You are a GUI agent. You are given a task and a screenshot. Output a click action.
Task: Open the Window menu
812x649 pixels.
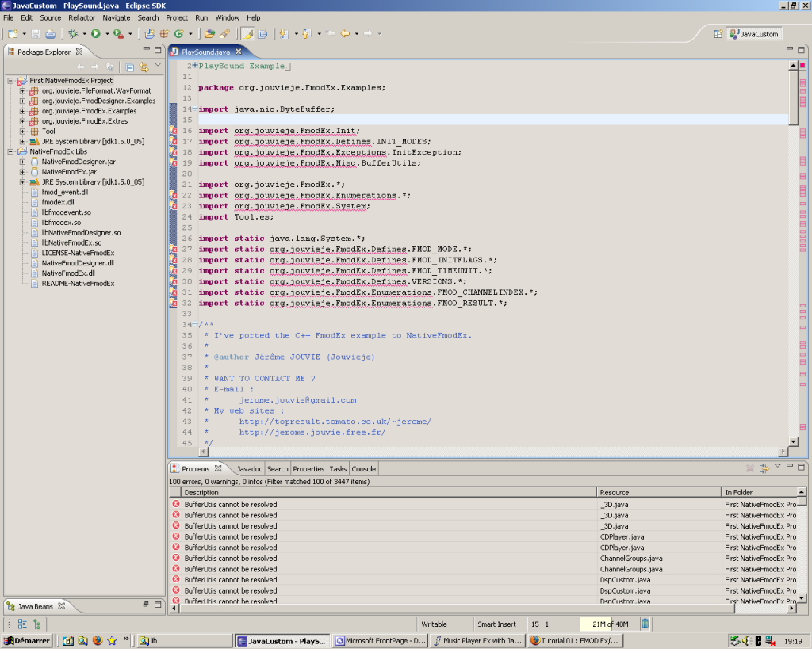228,17
